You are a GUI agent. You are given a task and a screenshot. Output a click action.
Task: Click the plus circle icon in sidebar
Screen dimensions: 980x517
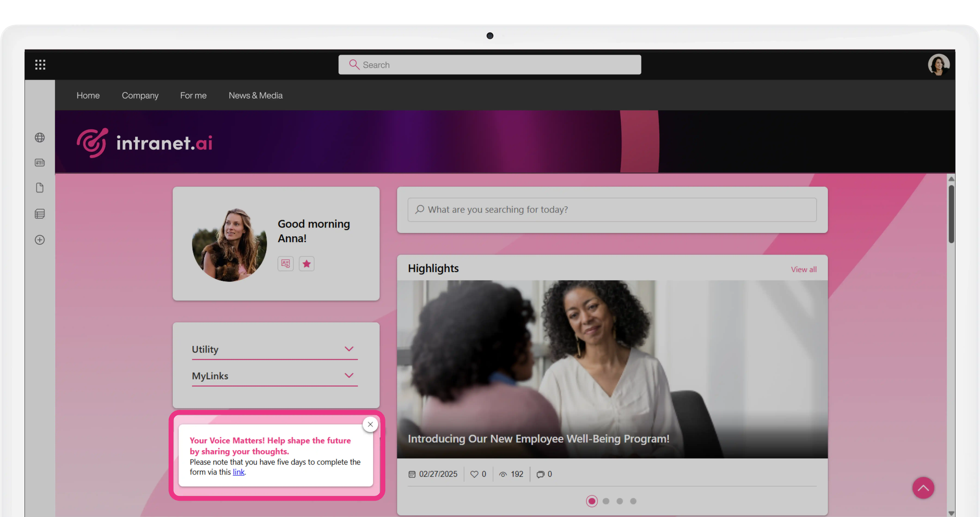pyautogui.click(x=40, y=240)
